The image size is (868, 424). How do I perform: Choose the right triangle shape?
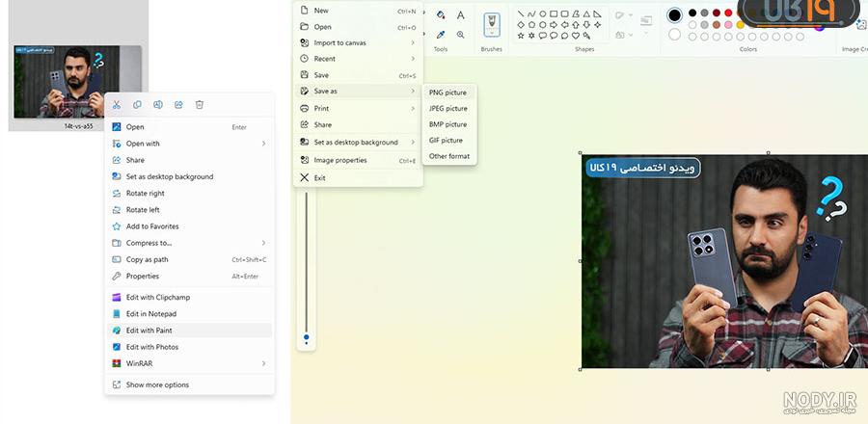click(x=597, y=14)
